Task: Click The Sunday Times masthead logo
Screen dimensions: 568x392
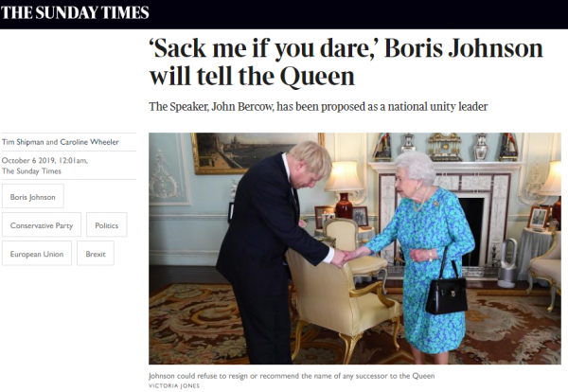Action: click(x=75, y=12)
